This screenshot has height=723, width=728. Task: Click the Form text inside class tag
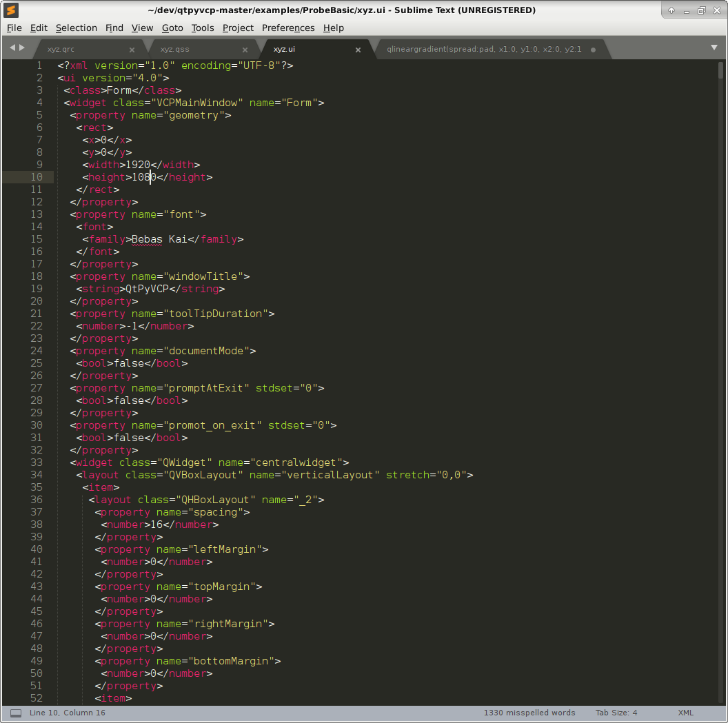click(x=119, y=90)
